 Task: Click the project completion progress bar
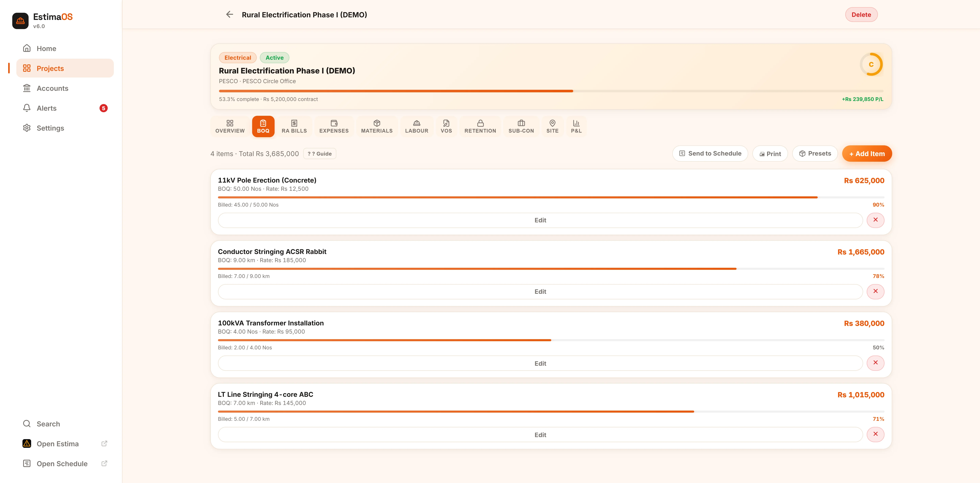(551, 91)
